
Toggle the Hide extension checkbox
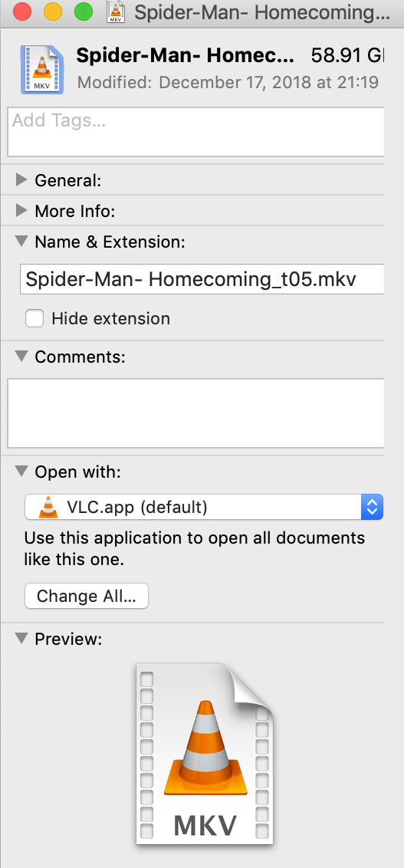coord(34,318)
